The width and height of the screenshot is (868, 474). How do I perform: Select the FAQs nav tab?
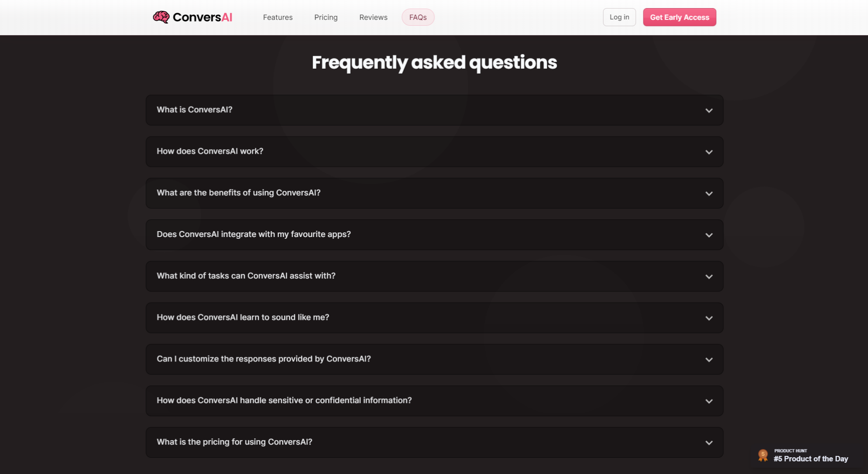coord(418,17)
